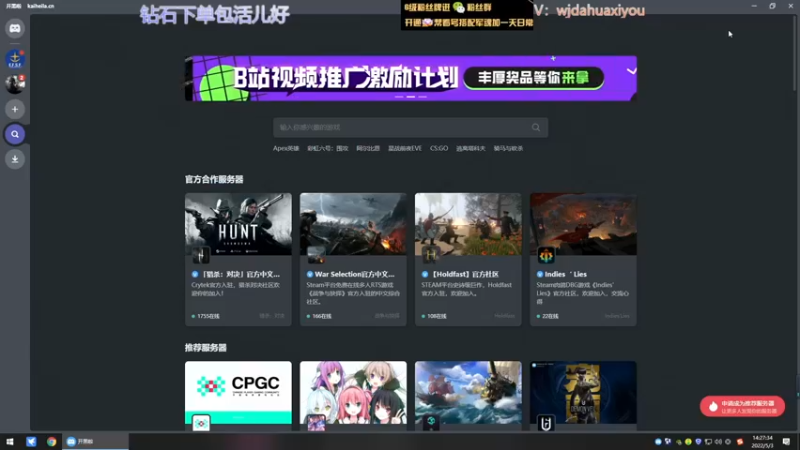Click 丰厚奖品等你来拿 banner button
Screen dimensions: 800x450
point(534,78)
